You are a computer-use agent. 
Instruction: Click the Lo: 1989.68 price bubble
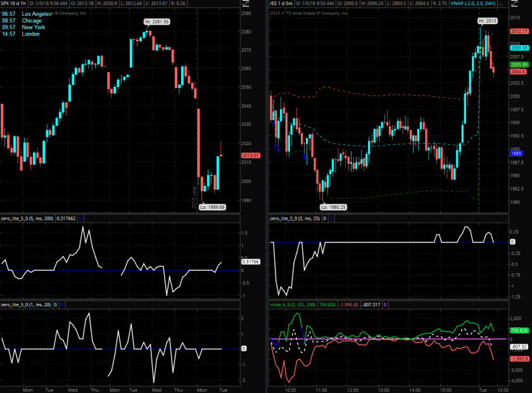tap(211, 207)
